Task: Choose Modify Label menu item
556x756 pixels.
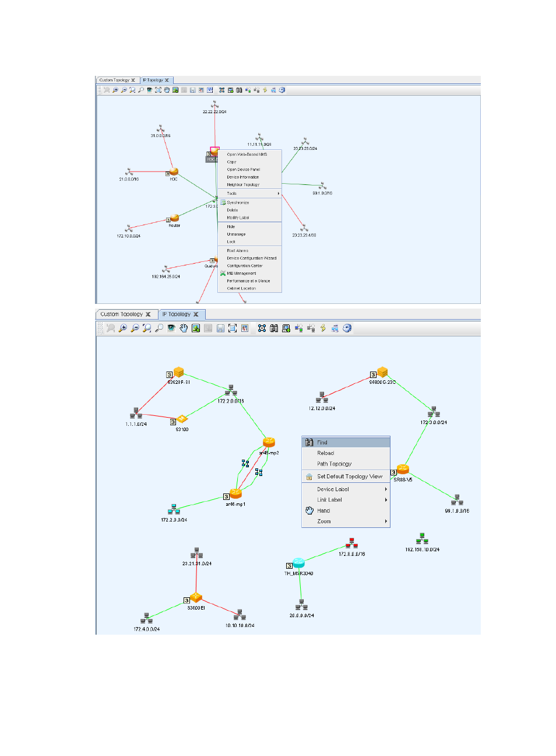Action: (x=250, y=218)
